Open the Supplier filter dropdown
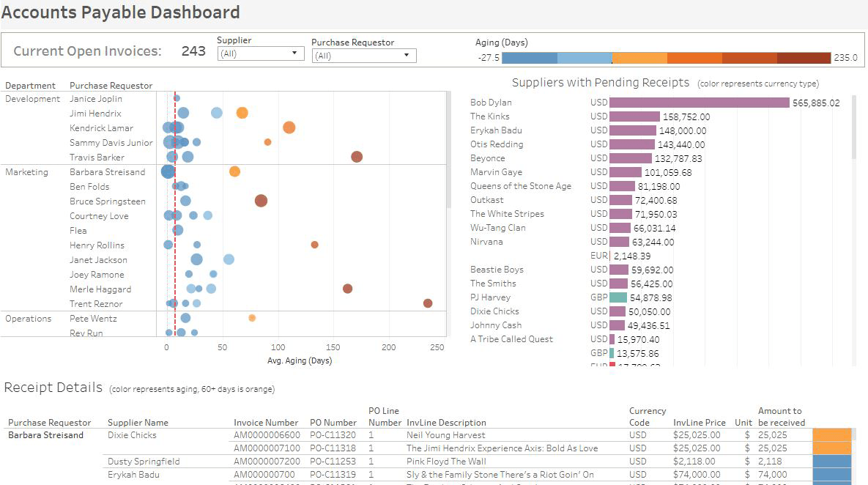868x485 pixels. pyautogui.click(x=261, y=53)
